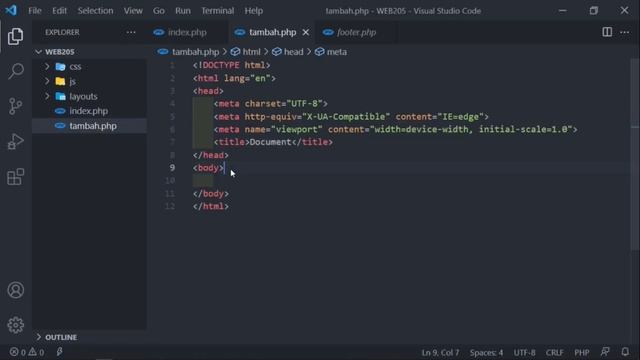Open the Search view in activity bar
The image size is (640, 360).
[x=16, y=71]
